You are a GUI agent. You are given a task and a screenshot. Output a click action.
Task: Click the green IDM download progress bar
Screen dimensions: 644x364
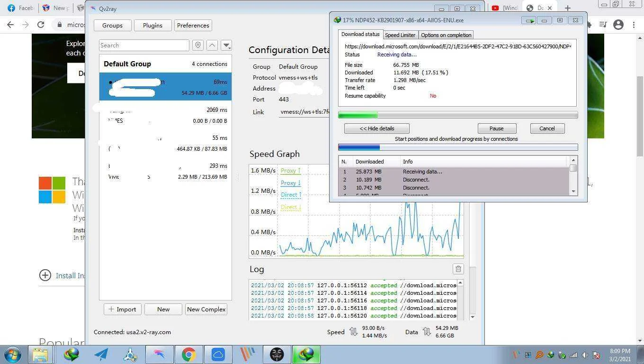coord(458,115)
